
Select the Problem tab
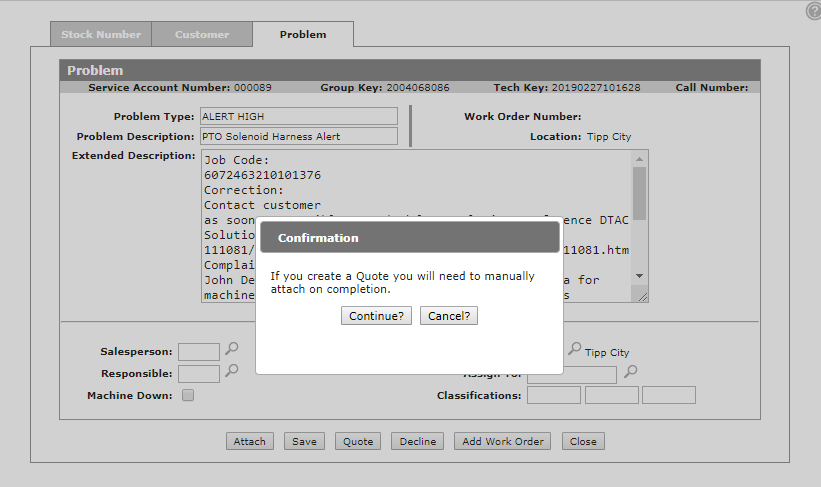tap(302, 34)
